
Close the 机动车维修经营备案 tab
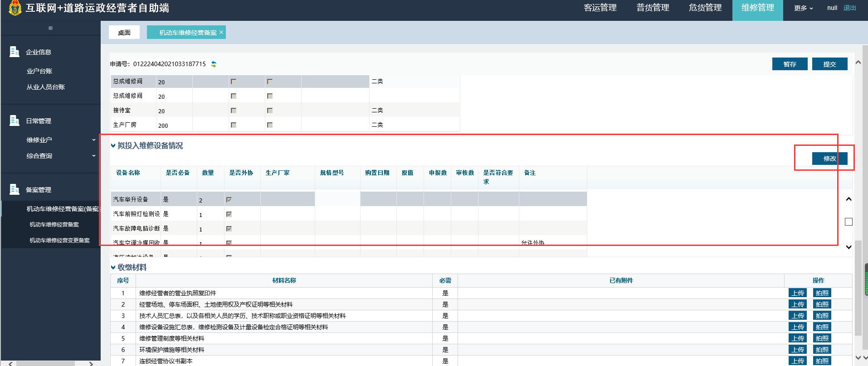click(x=221, y=32)
